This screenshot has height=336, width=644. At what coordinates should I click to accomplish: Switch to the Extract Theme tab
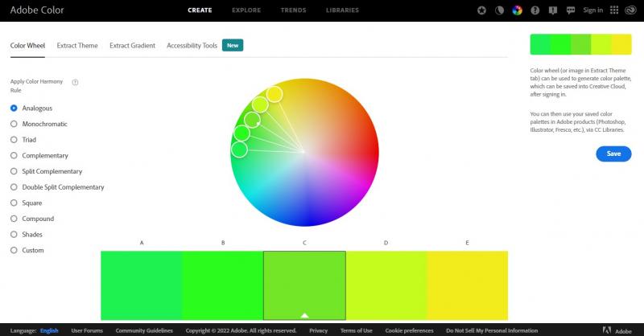click(77, 46)
